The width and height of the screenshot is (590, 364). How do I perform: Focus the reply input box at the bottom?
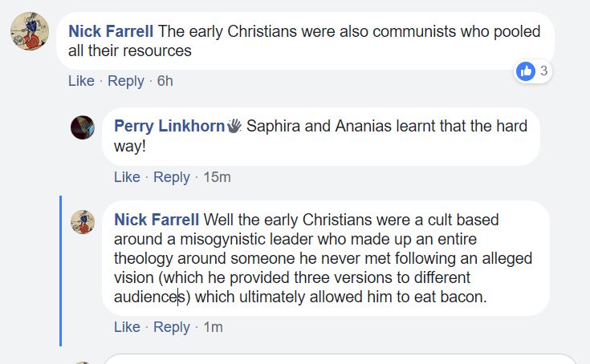pos(337,359)
